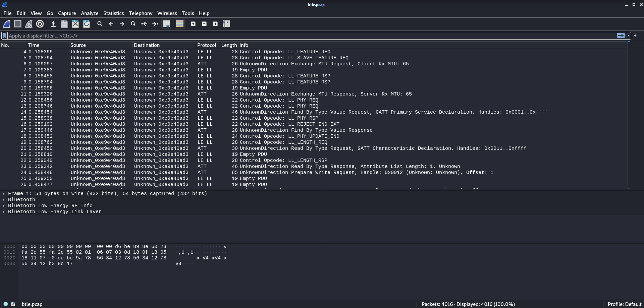Open the Tools menu
The image size is (644, 308).
(188, 13)
